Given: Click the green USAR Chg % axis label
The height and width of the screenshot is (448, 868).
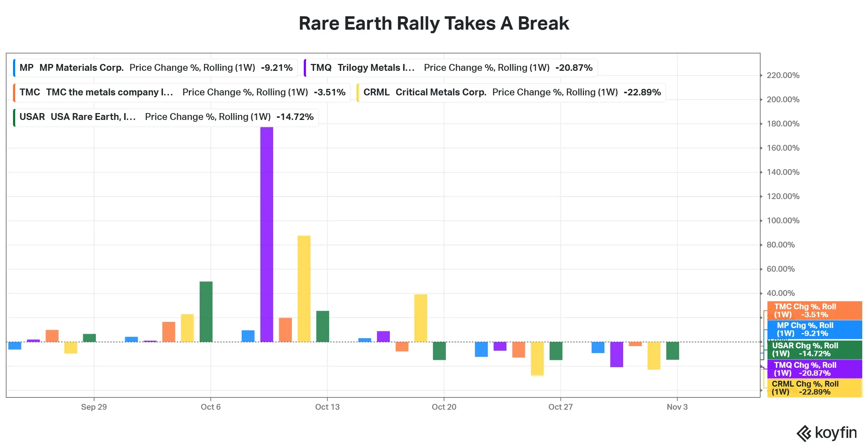Looking at the screenshot, I should 814,350.
